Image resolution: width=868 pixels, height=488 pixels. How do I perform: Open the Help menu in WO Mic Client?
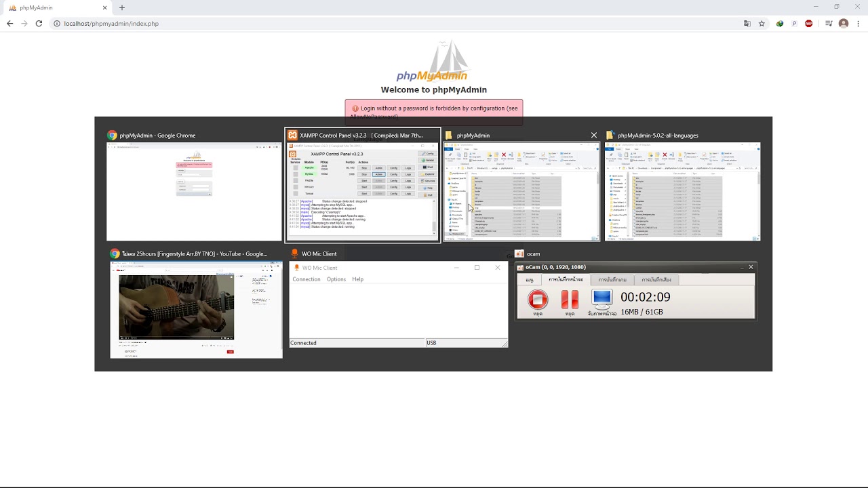point(357,279)
